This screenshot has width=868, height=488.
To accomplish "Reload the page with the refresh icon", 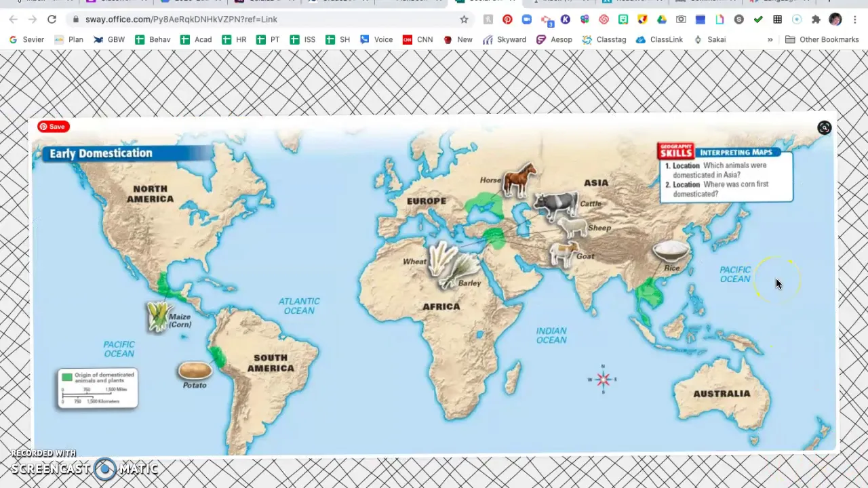I will click(52, 20).
